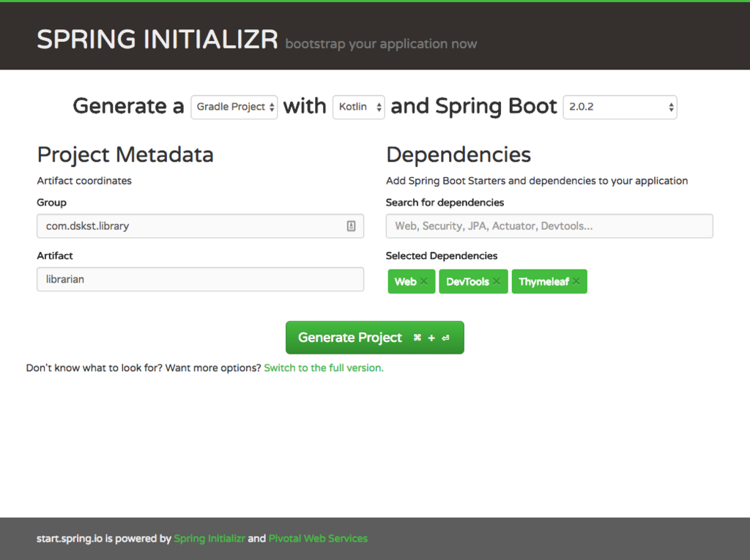
Task: Click the Project Metadata heading
Action: tap(125, 155)
